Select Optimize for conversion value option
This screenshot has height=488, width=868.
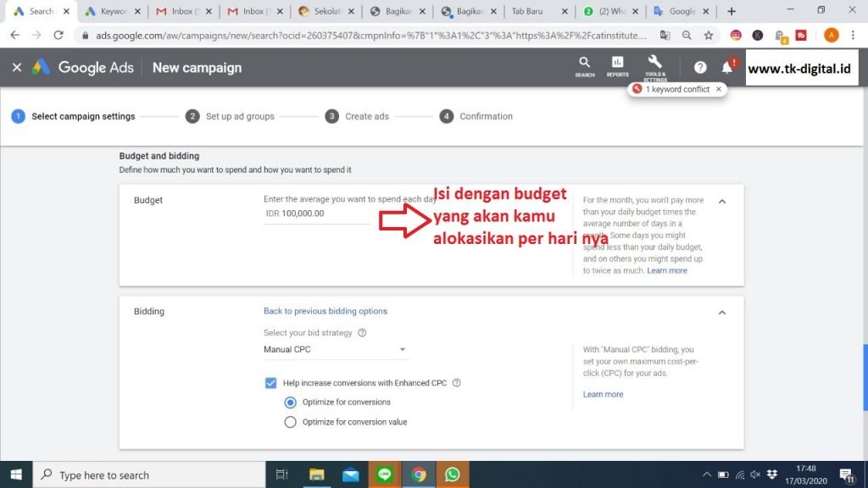click(x=291, y=422)
